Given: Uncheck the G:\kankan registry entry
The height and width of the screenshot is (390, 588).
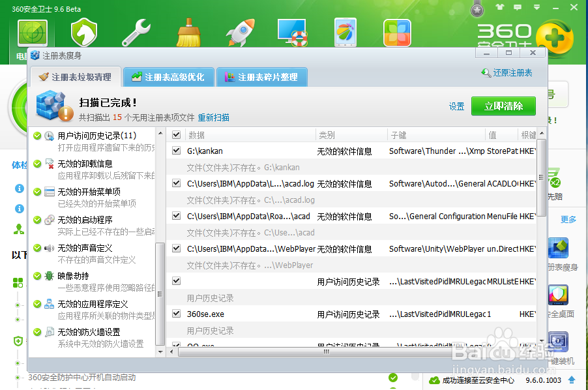Looking at the screenshot, I should (175, 151).
